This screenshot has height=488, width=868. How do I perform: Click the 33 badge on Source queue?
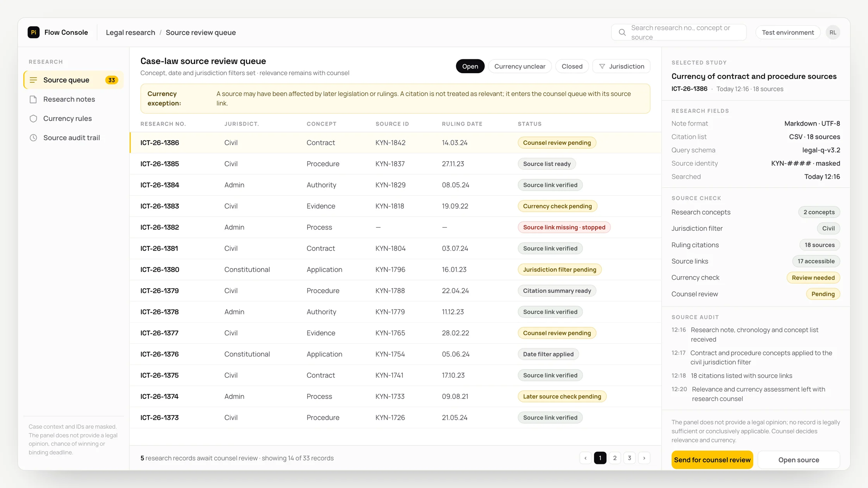pos(112,80)
